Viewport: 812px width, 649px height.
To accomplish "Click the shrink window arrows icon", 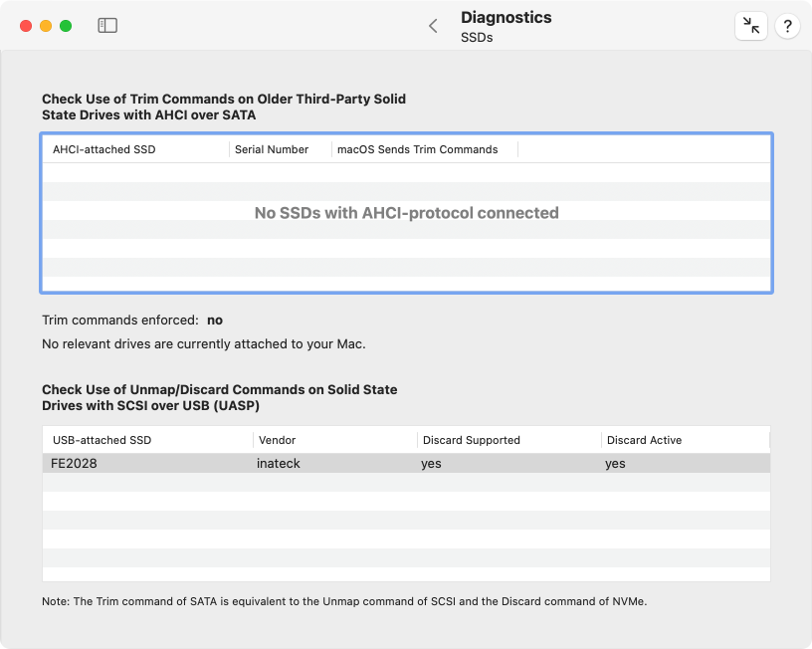I will [x=751, y=25].
